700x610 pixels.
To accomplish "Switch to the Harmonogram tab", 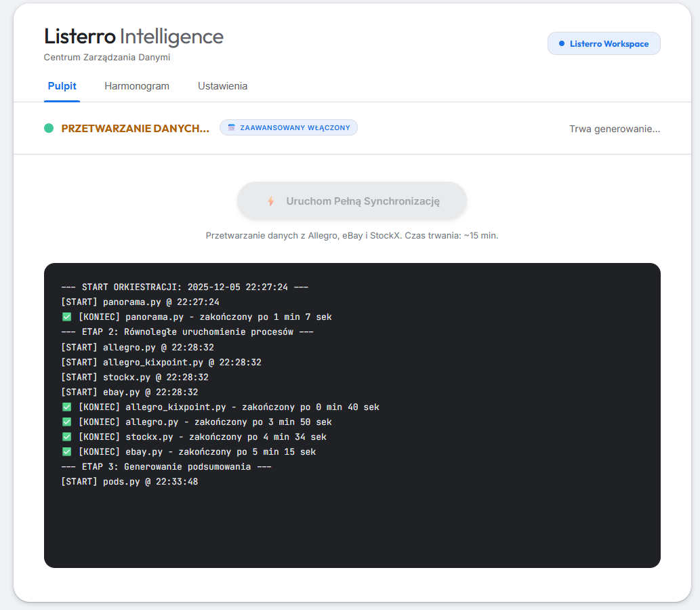I will coord(137,87).
